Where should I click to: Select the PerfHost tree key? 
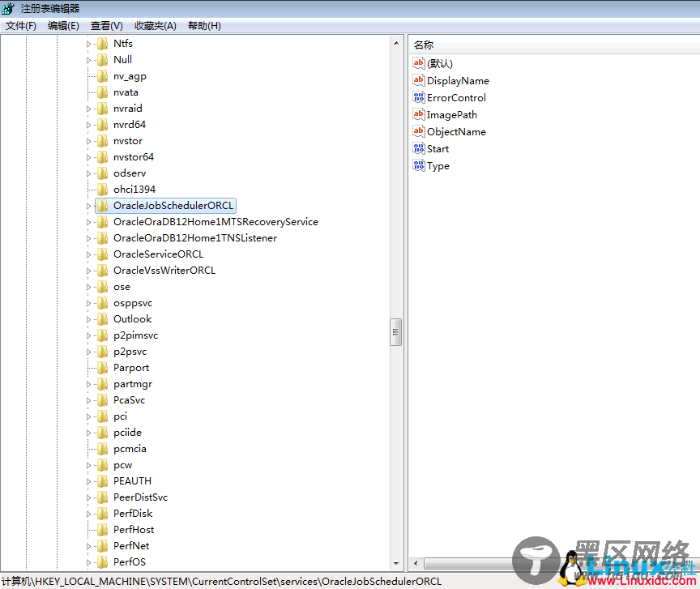134,530
